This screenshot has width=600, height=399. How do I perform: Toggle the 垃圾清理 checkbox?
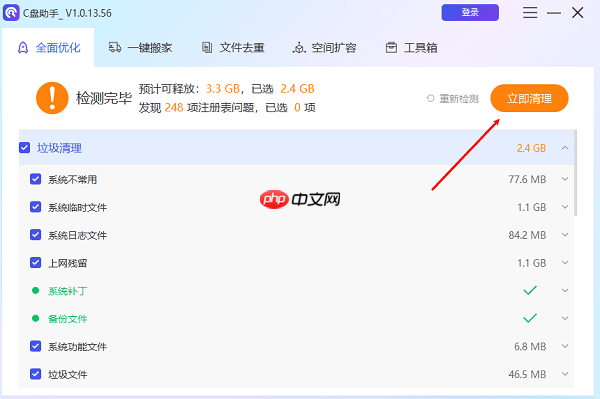24,148
